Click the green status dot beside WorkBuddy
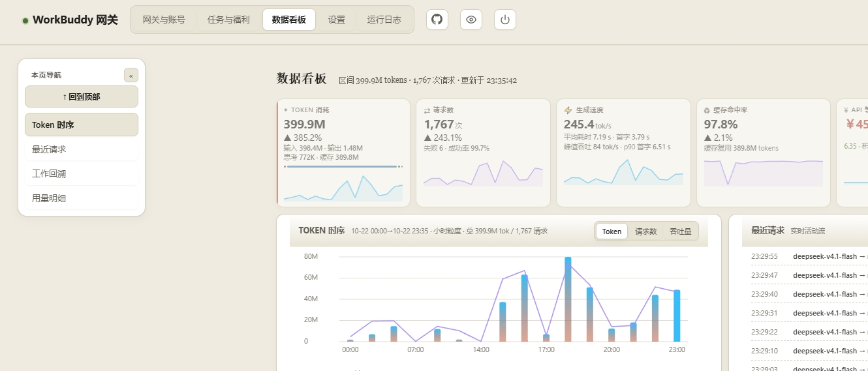Viewport: 868px width, 371px height. coord(25,21)
